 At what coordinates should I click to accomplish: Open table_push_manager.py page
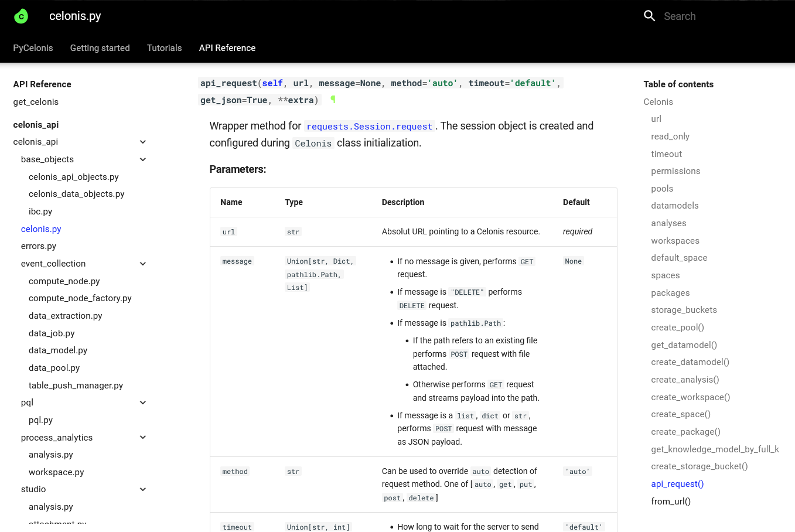coord(76,386)
